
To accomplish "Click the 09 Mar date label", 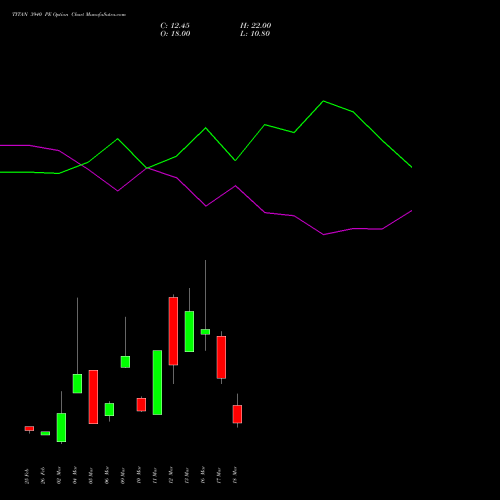I will pyautogui.click(x=123, y=475).
